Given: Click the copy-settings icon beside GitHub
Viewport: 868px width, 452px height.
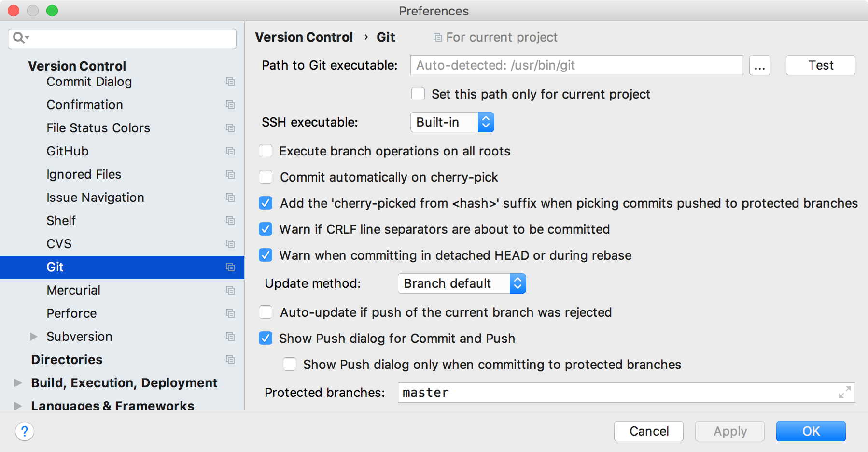Looking at the screenshot, I should pyautogui.click(x=230, y=151).
